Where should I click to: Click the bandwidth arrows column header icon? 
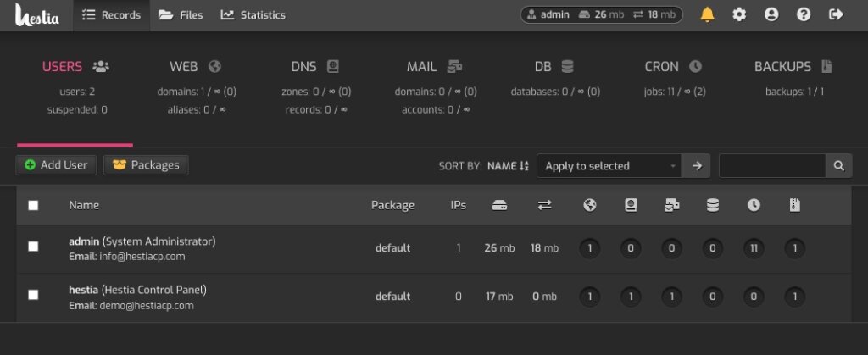click(544, 205)
